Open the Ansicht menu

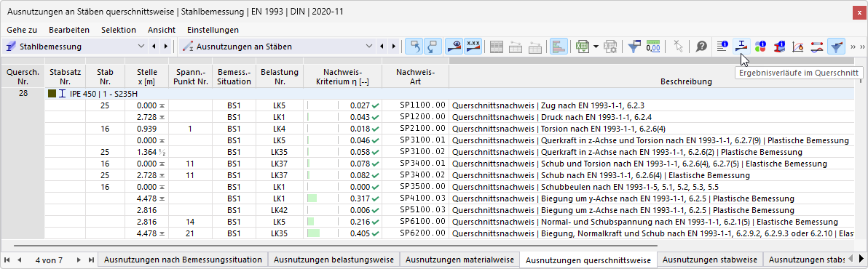(x=162, y=30)
